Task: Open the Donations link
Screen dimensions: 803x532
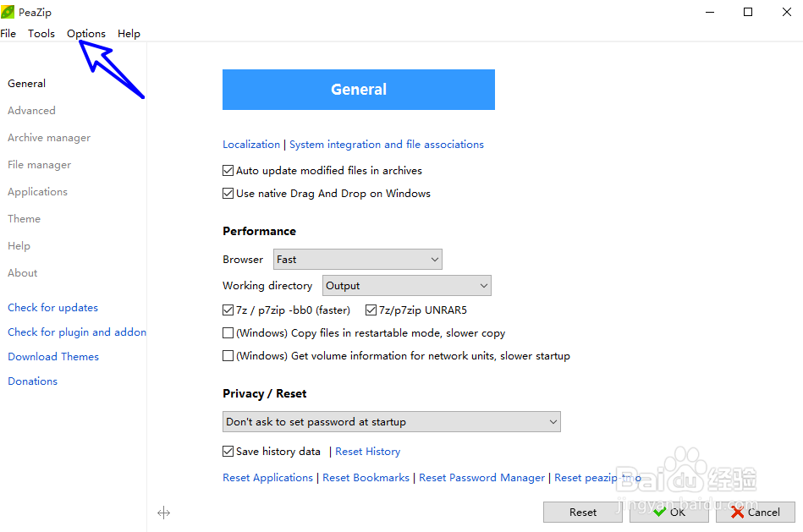Action: pos(33,381)
